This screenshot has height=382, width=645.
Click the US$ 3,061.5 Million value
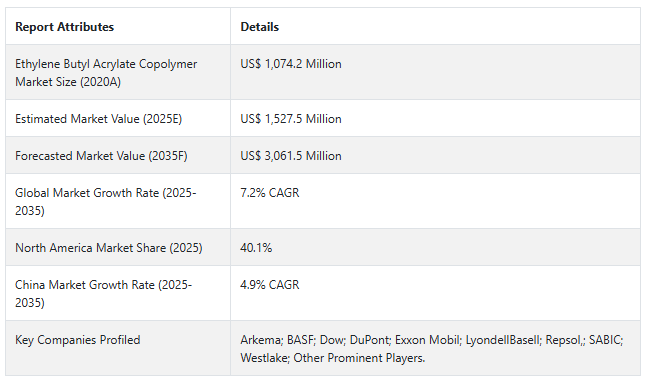tap(291, 156)
